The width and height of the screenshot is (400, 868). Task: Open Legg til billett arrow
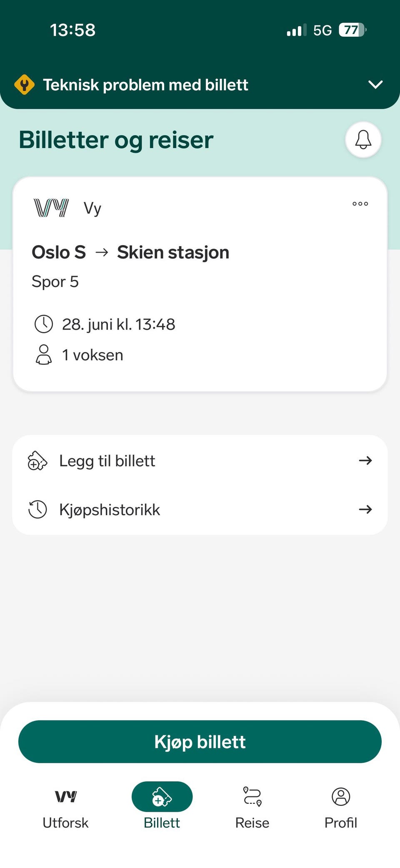tap(365, 460)
